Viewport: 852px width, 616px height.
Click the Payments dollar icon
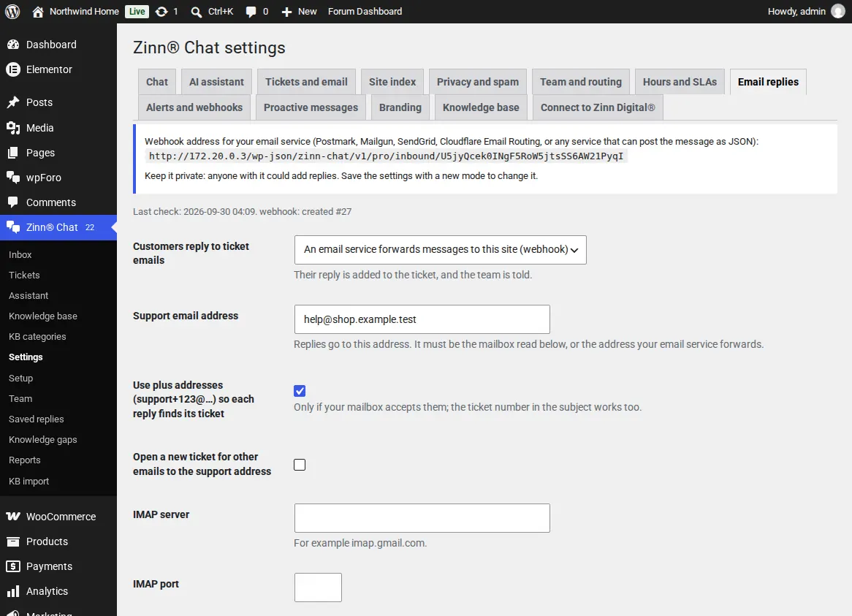pyautogui.click(x=13, y=566)
